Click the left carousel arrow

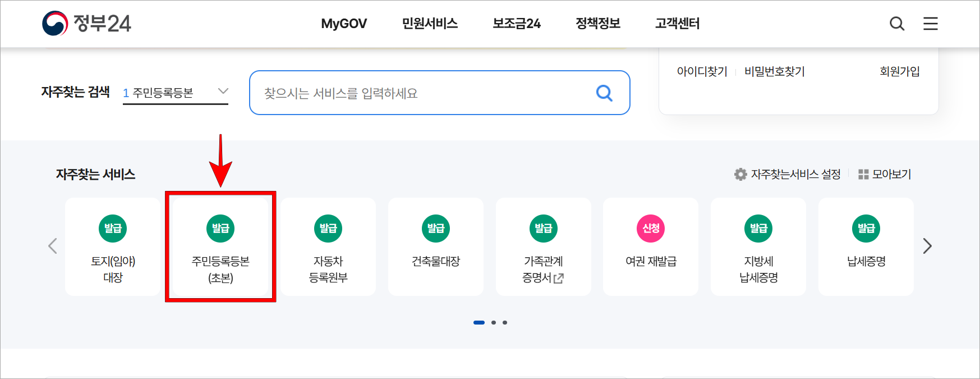[x=52, y=246]
